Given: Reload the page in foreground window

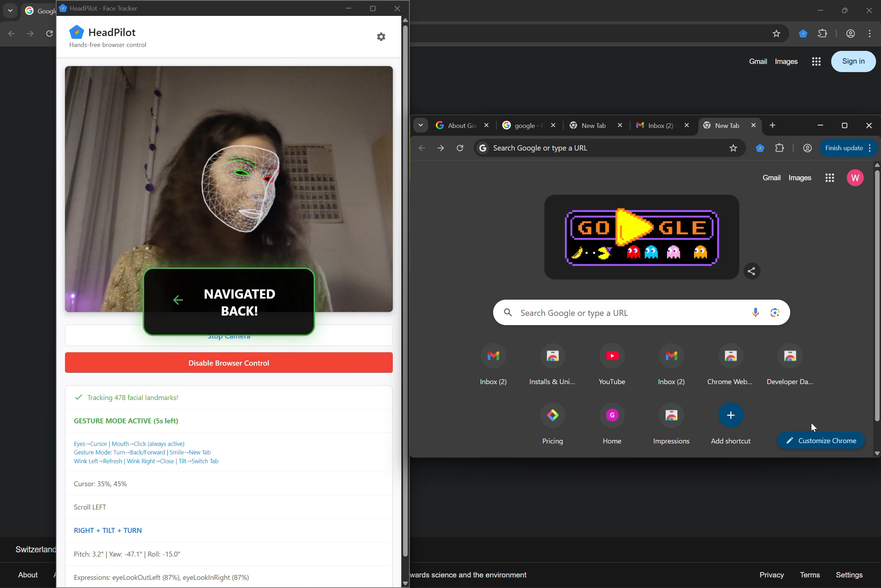Looking at the screenshot, I should point(460,148).
